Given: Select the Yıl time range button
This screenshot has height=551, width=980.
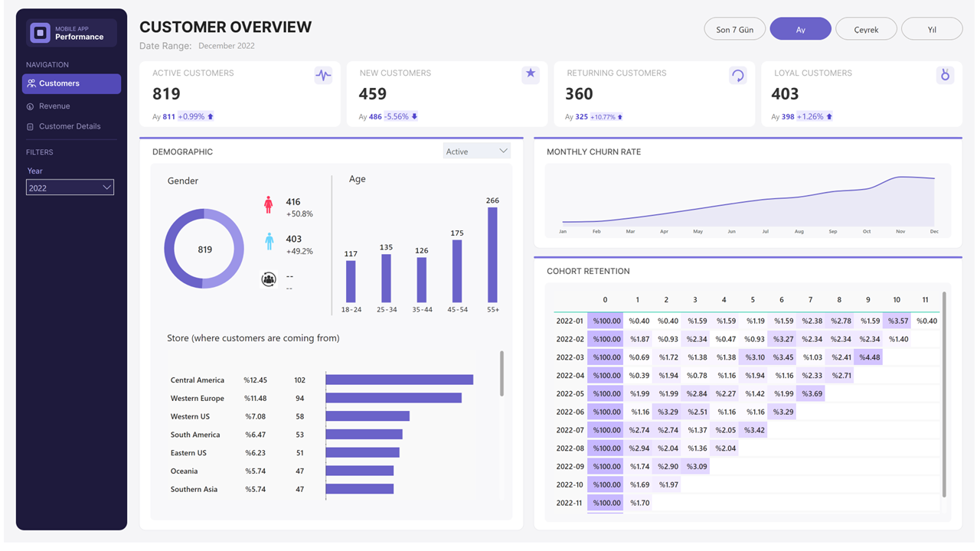Looking at the screenshot, I should (932, 28).
